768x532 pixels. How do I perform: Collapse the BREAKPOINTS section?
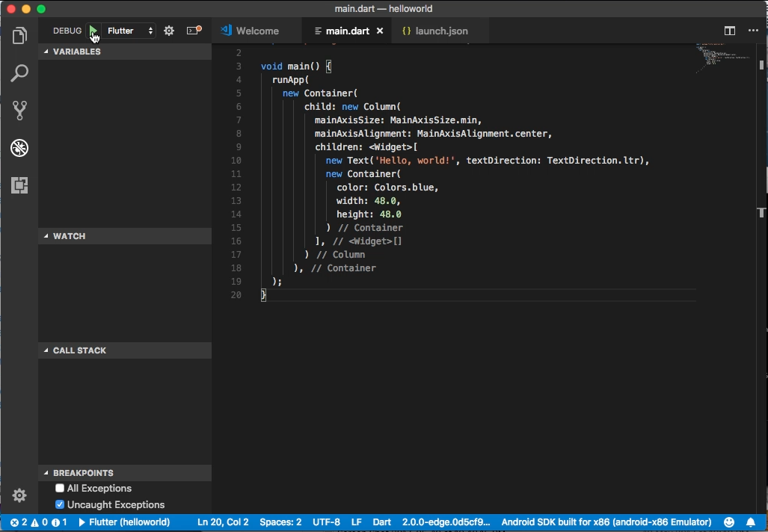(125, 473)
